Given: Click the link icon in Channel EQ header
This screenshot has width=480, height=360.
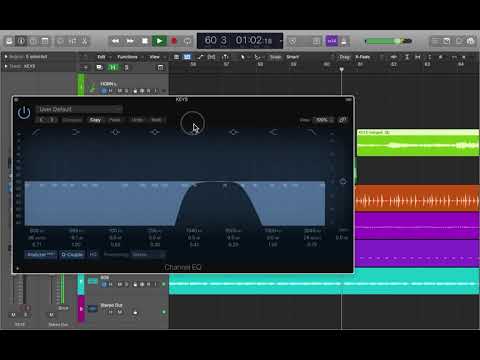Looking at the screenshot, I should tap(342, 120).
